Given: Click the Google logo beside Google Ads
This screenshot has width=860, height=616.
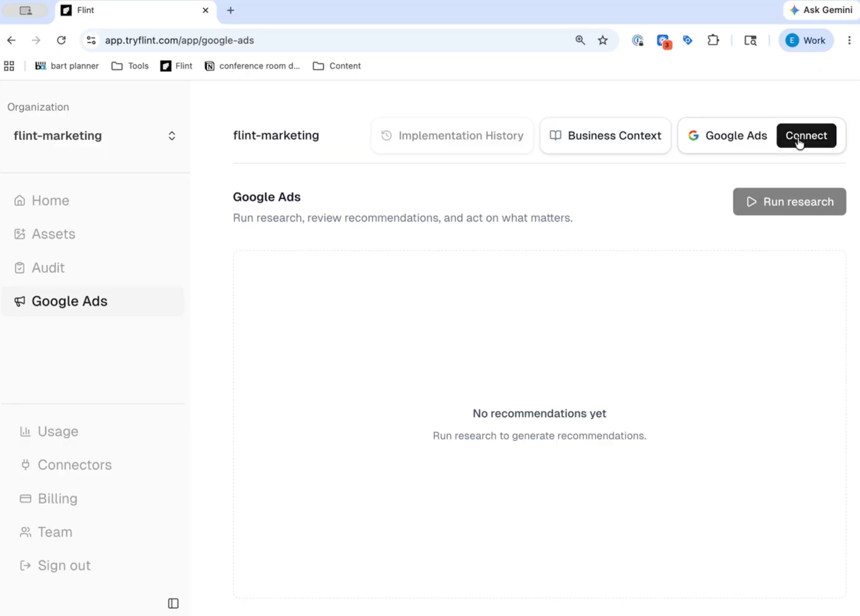Looking at the screenshot, I should coord(694,135).
